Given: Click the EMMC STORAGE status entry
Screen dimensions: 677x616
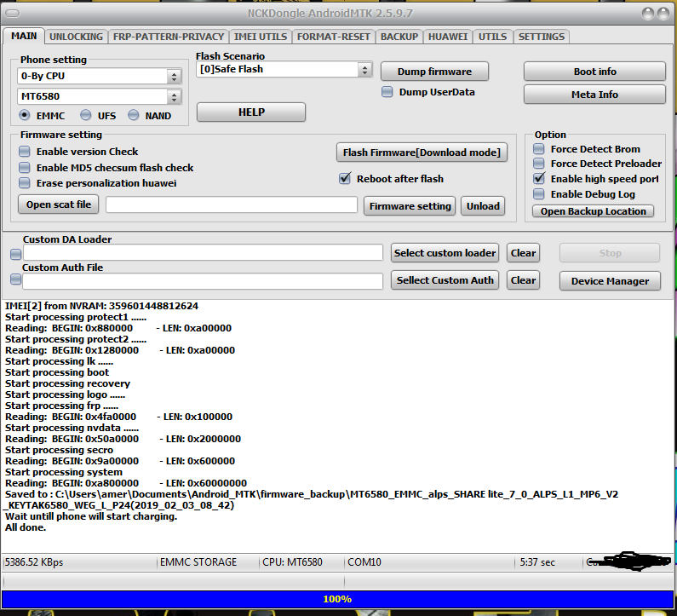Looking at the screenshot, I should tap(198, 562).
